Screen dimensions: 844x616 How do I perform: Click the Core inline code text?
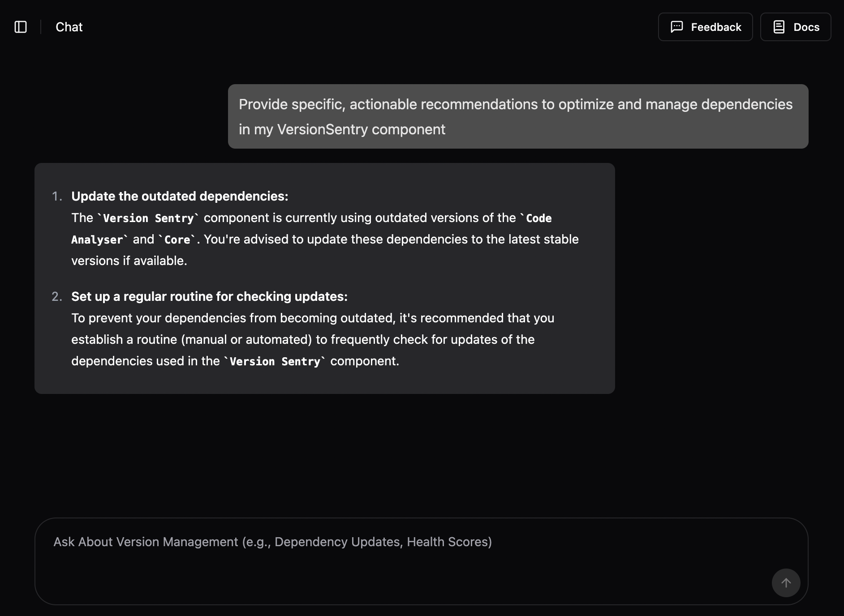click(177, 240)
